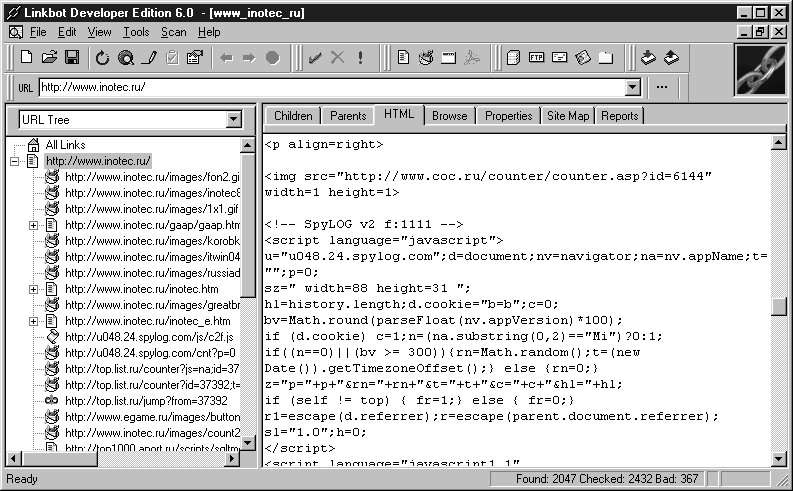The image size is (793, 491).
Task: Switch to the Site Map tab
Action: 568,116
